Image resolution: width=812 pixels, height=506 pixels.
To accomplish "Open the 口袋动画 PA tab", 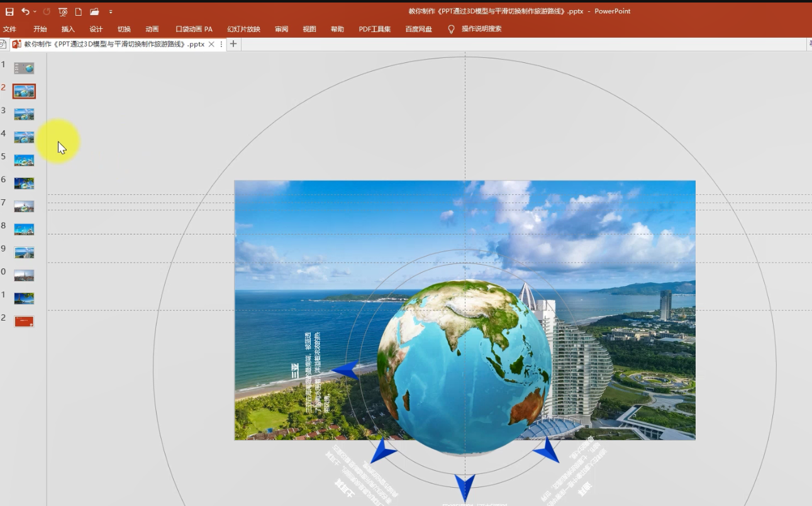I will 194,29.
